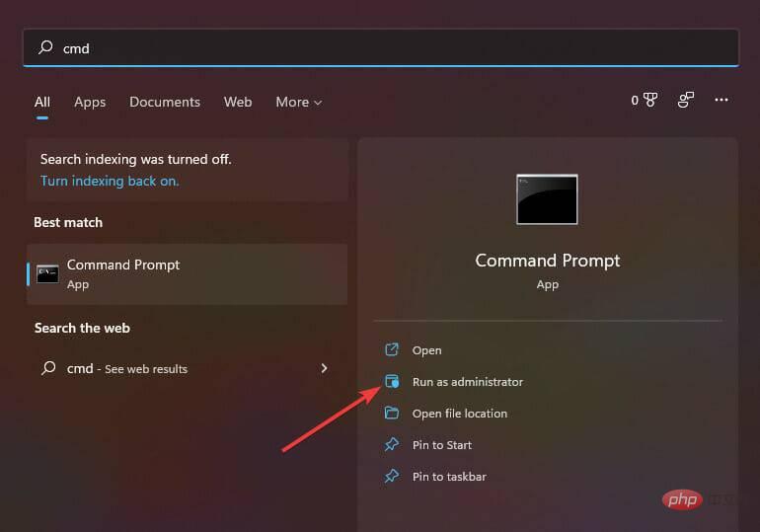The image size is (760, 532).
Task: Click the feedback people icon
Action: [686, 100]
